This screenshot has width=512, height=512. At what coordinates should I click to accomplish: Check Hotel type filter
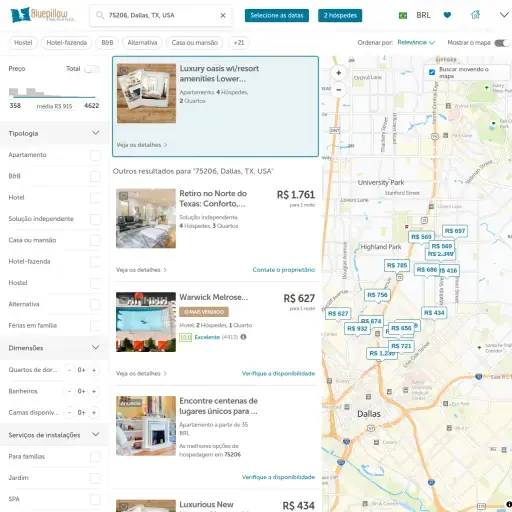95,198
